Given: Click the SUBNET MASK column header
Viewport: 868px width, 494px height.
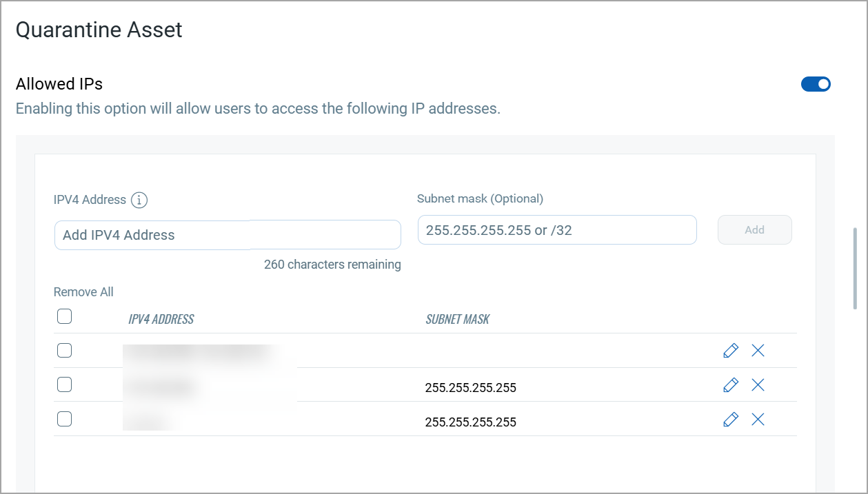Looking at the screenshot, I should point(458,320).
